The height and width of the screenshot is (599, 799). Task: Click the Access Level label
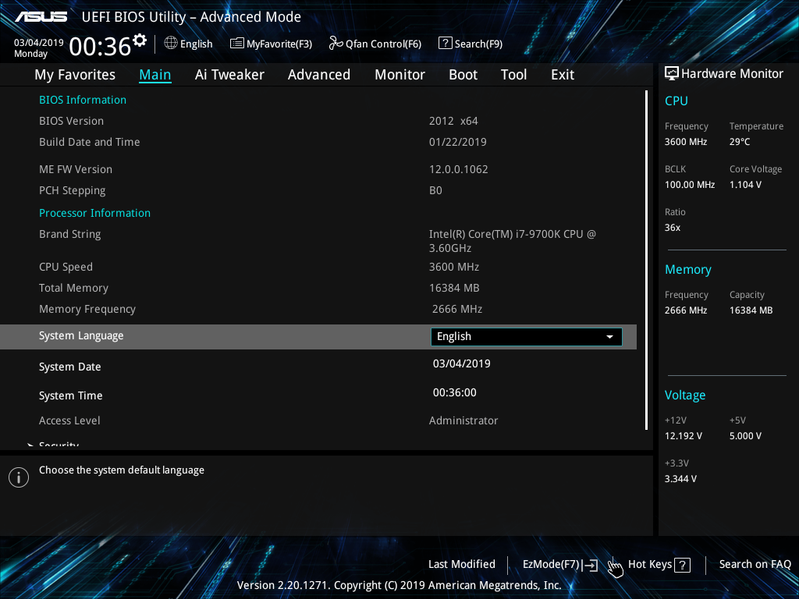tap(69, 421)
